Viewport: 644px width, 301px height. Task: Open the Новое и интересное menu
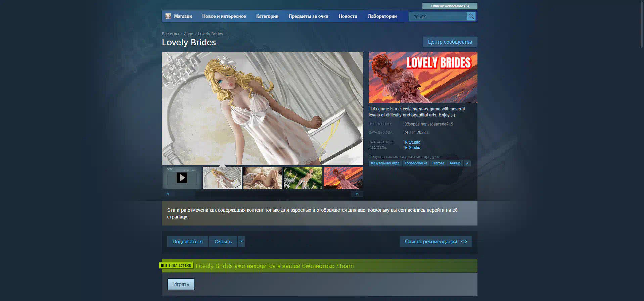coord(224,16)
